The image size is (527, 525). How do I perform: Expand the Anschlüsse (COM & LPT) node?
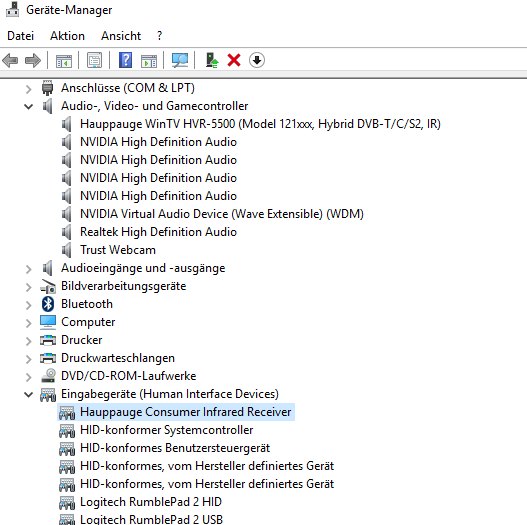click(29, 89)
